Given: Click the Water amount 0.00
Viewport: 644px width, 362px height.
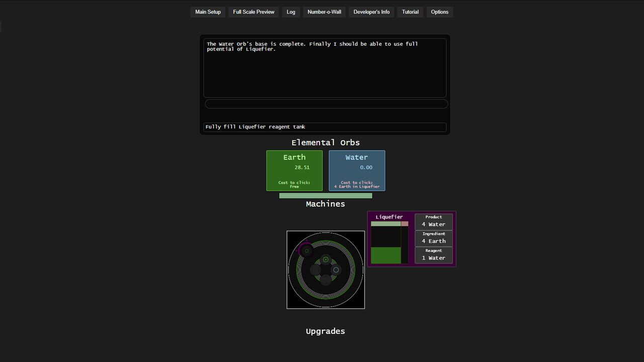Looking at the screenshot, I should (366, 167).
